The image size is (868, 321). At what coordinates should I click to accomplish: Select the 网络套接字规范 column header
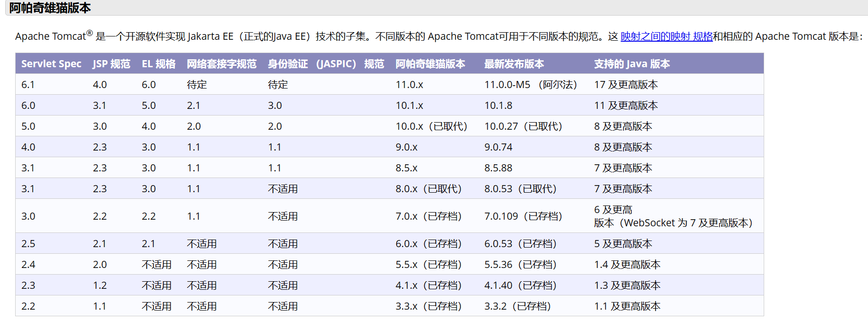point(221,64)
